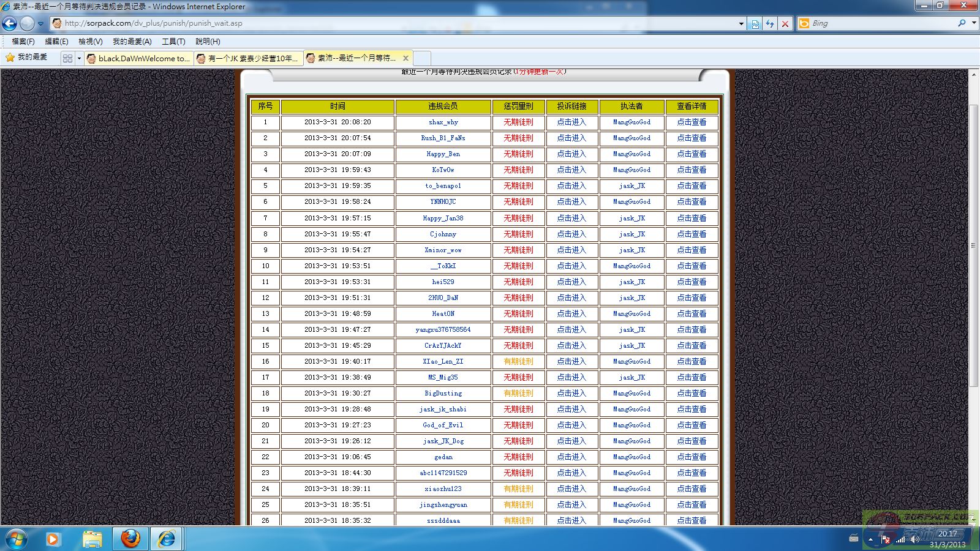Click the Bing search magnifier icon
Viewport: 980px width, 551px height.
[962, 23]
